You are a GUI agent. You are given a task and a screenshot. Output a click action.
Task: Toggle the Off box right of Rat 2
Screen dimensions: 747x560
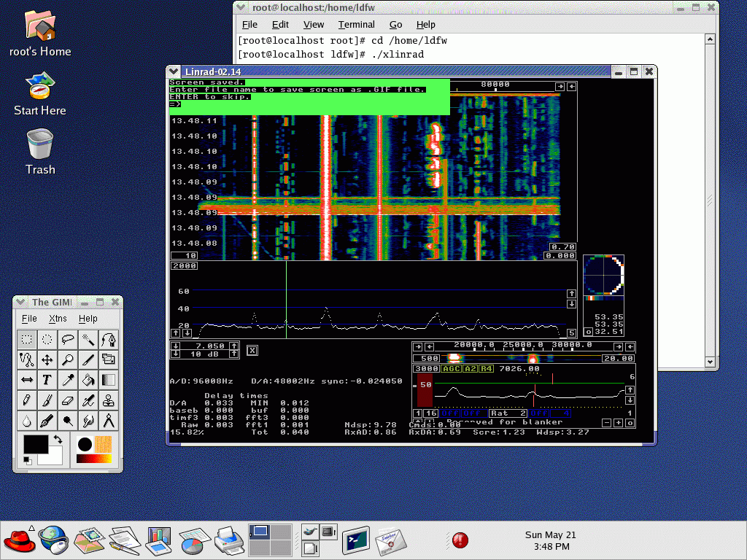tap(539, 413)
